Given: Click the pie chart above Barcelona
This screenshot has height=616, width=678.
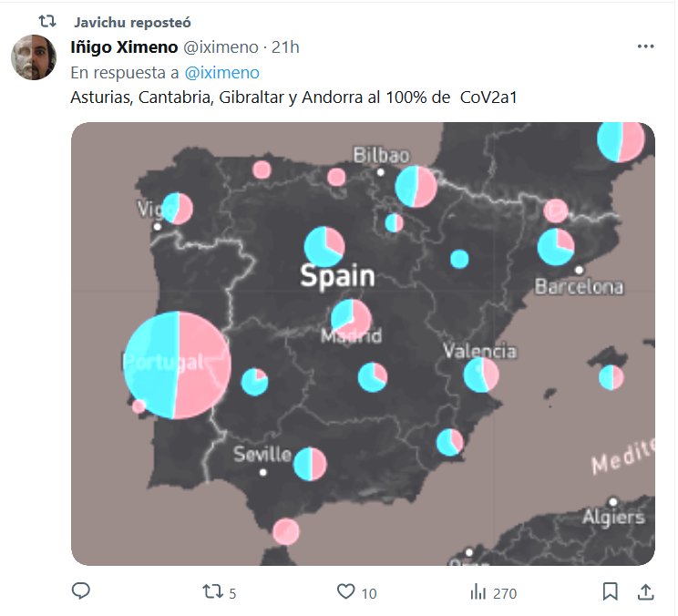Looking at the screenshot, I should point(555,246).
